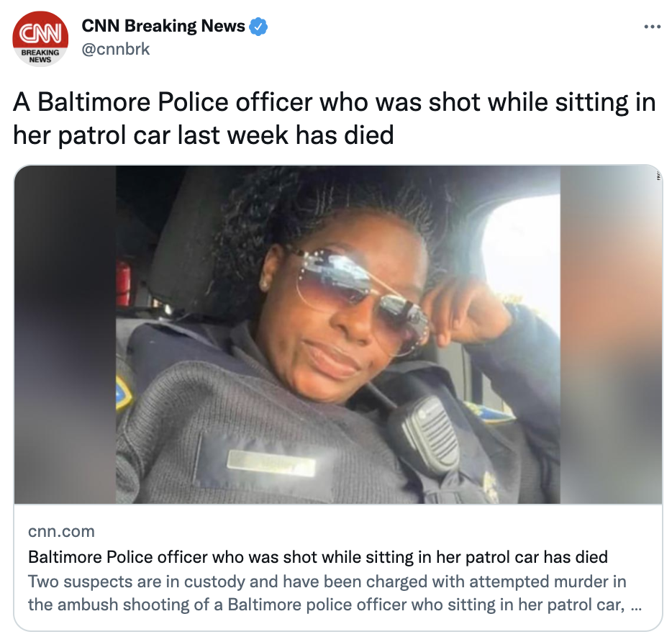Image resolution: width=672 pixels, height=642 pixels.
Task: Click the blurred left margin of preview image
Action: pos(65,335)
